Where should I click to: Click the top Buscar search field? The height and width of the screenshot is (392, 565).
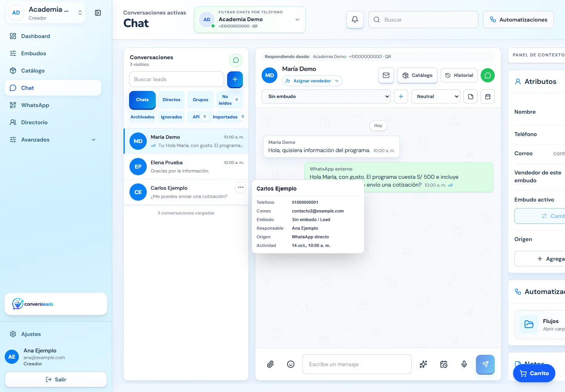(423, 20)
